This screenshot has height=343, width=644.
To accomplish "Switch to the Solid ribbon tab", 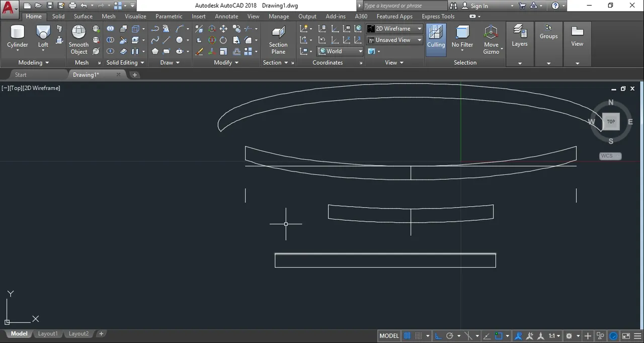I will pos(58,17).
